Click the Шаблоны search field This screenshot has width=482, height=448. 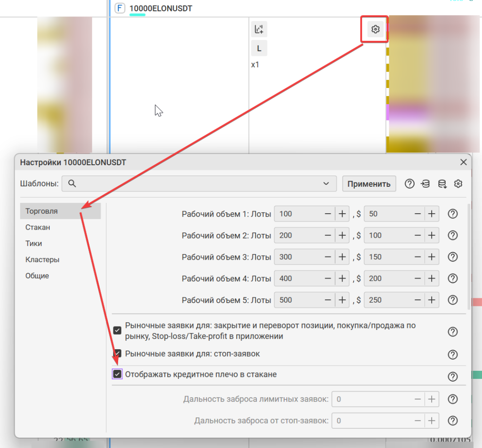click(x=199, y=184)
